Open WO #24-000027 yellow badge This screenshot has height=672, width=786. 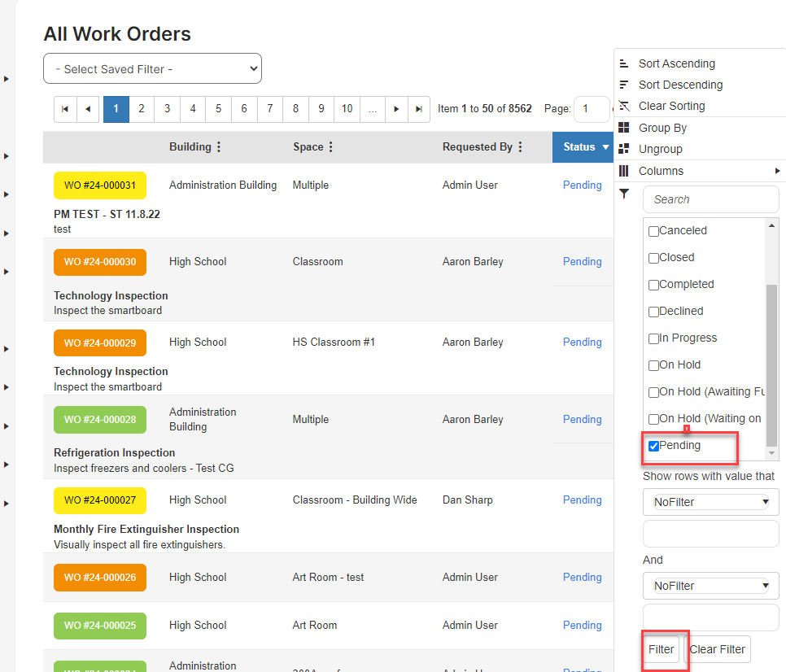(x=100, y=500)
